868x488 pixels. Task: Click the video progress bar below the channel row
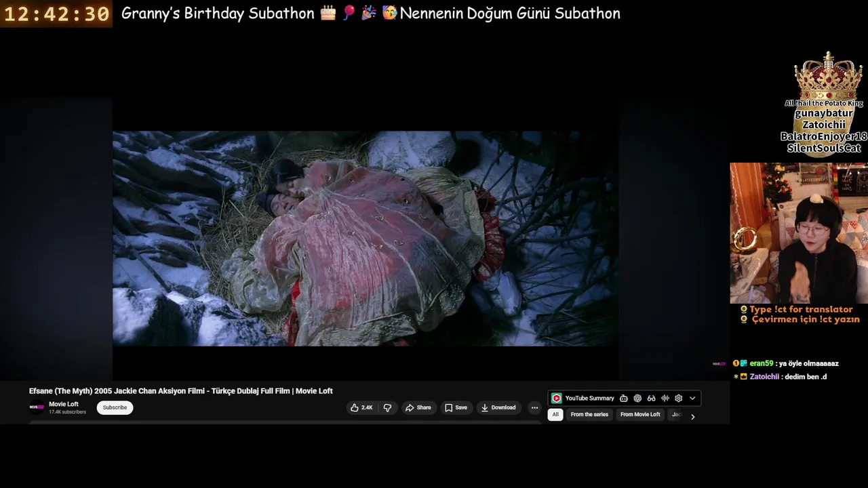[285, 422]
